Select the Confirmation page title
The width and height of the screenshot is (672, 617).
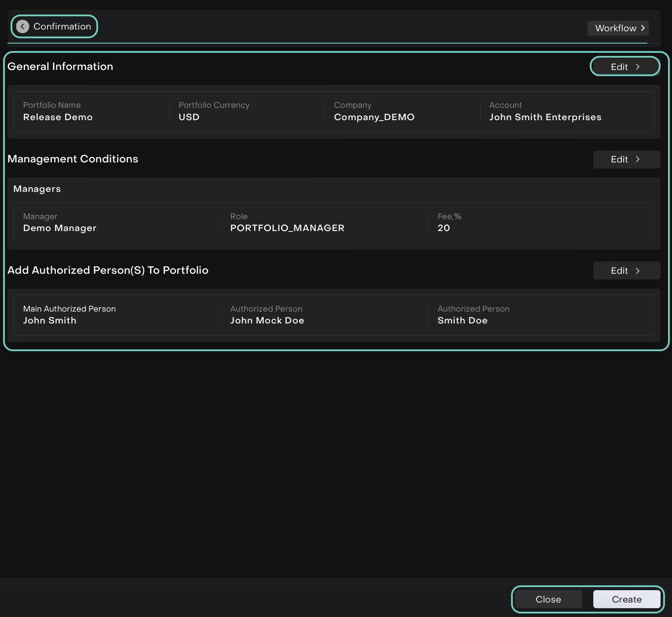click(62, 26)
